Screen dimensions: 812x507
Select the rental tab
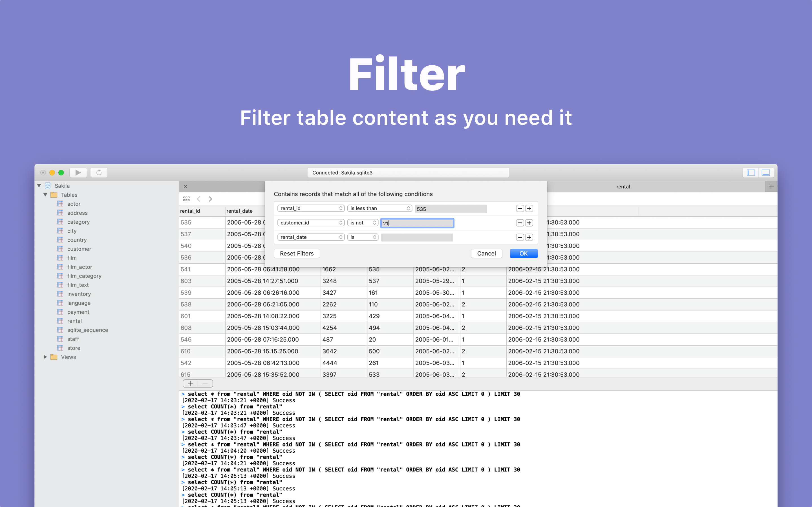623,186
